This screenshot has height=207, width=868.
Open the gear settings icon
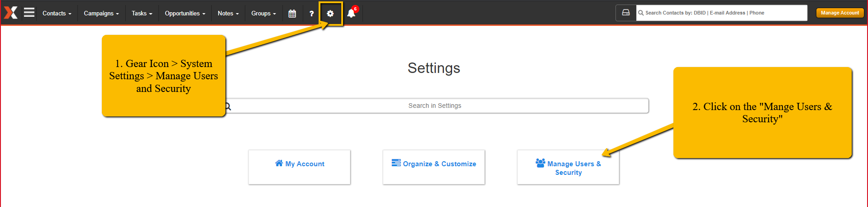(x=330, y=14)
